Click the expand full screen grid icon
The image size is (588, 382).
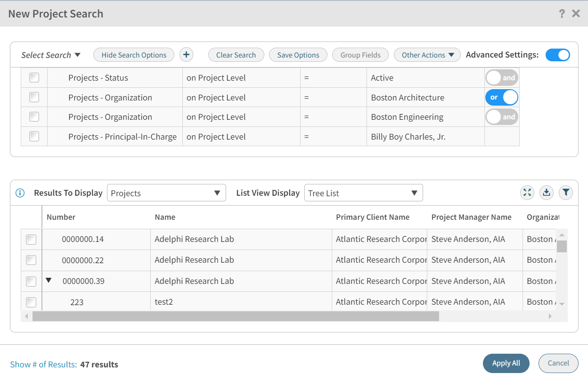pyautogui.click(x=527, y=192)
